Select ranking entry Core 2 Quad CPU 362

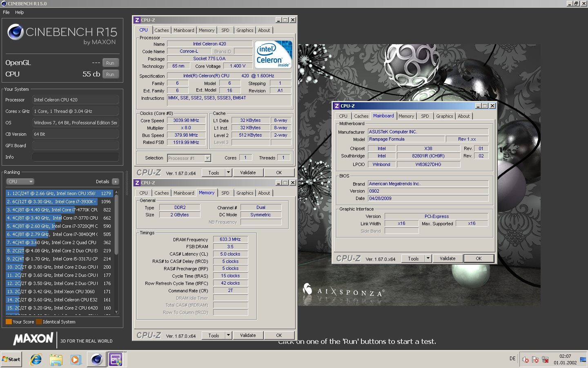tap(59, 242)
